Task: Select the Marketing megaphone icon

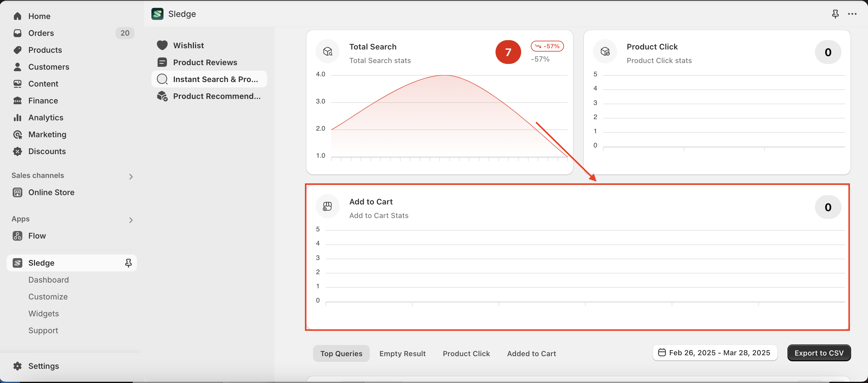Action: click(18, 135)
